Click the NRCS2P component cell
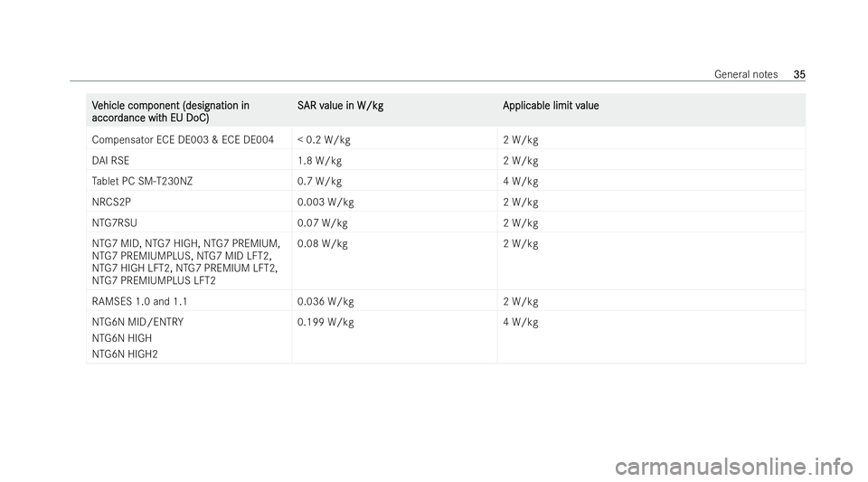This screenshot has height=482, width=868. (x=111, y=202)
